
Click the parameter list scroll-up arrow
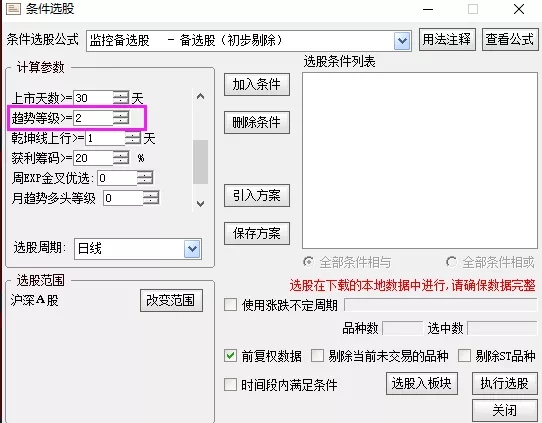200,96
